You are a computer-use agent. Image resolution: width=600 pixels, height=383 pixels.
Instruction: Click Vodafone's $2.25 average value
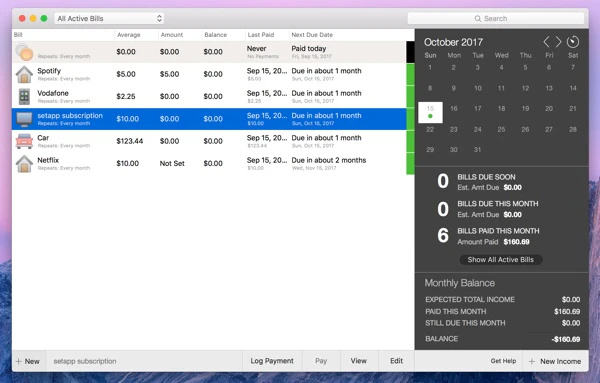(x=126, y=96)
